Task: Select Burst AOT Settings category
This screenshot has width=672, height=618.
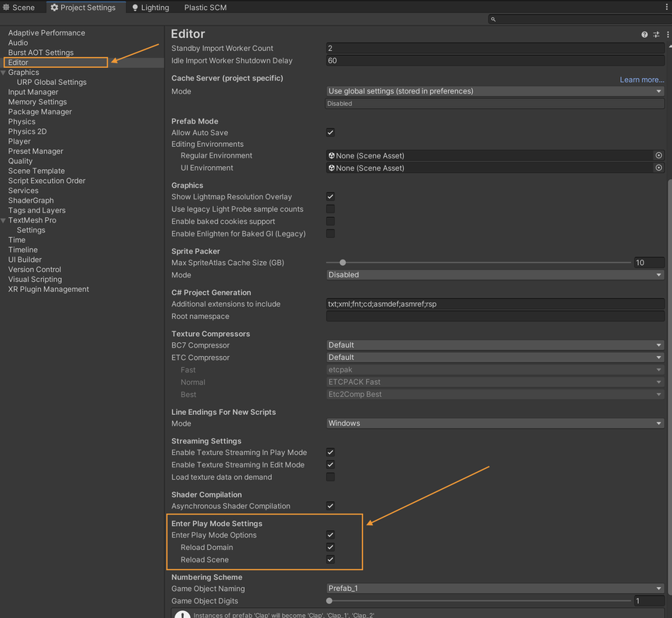Action: click(x=41, y=53)
